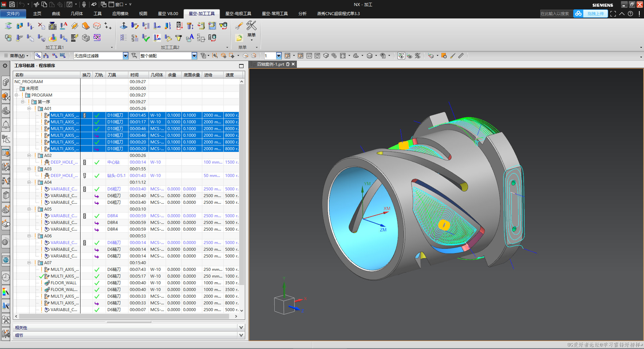Switch to program order view toggle

pos(38,56)
